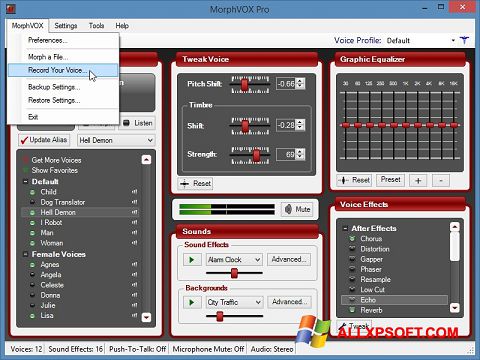Viewport: 480px width, 360px height.
Task: Open Advanced... for Sound Effects
Action: point(289,259)
